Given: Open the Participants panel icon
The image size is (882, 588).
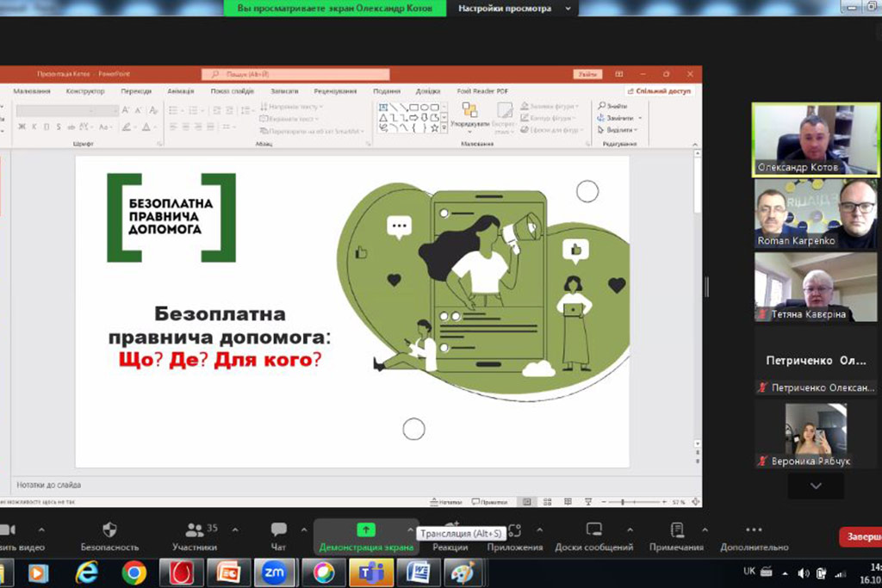Looking at the screenshot, I should [x=195, y=529].
